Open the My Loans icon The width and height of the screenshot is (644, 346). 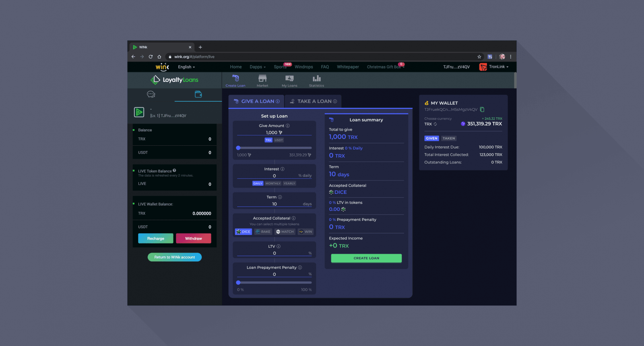point(289,80)
